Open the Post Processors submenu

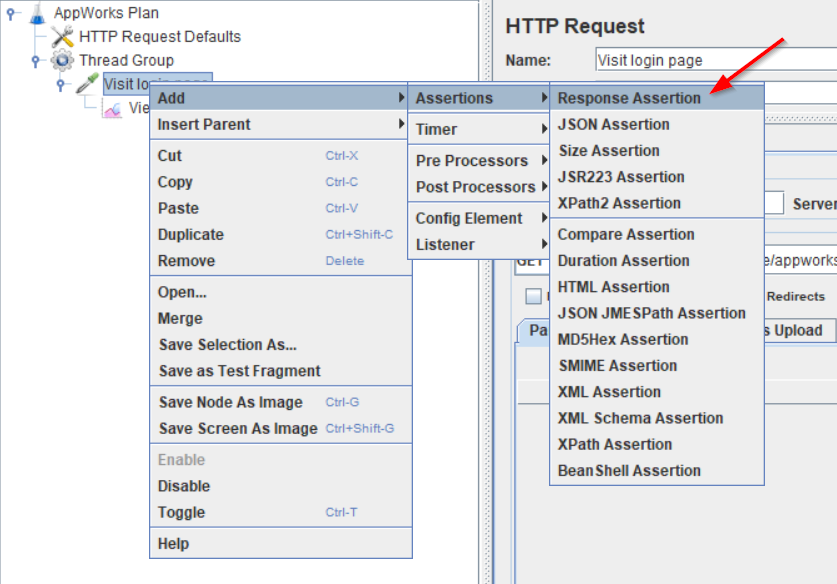tap(475, 187)
